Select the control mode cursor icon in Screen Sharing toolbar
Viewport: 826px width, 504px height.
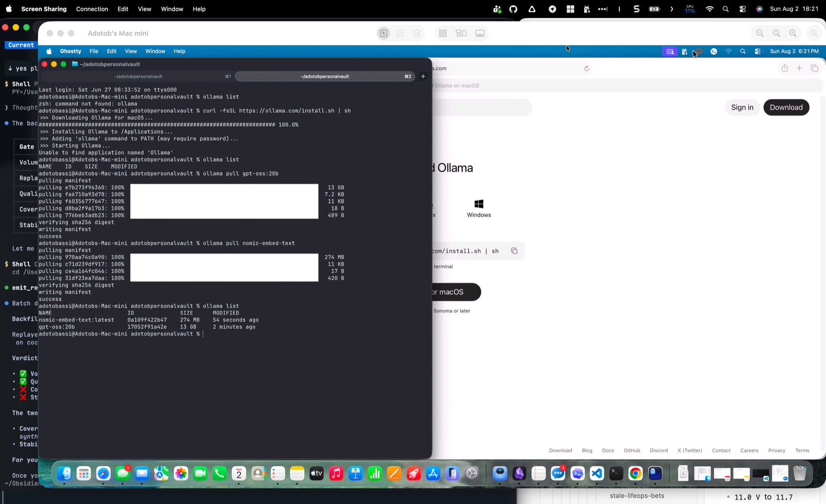tap(384, 33)
